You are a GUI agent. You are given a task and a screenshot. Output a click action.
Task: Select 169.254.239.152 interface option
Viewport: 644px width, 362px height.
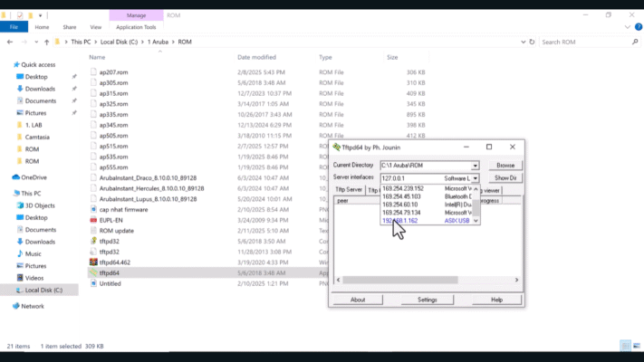point(427,188)
